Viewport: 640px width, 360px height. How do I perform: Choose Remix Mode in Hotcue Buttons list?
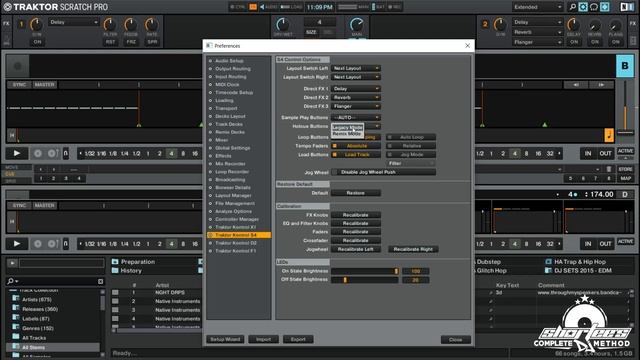[x=347, y=133]
